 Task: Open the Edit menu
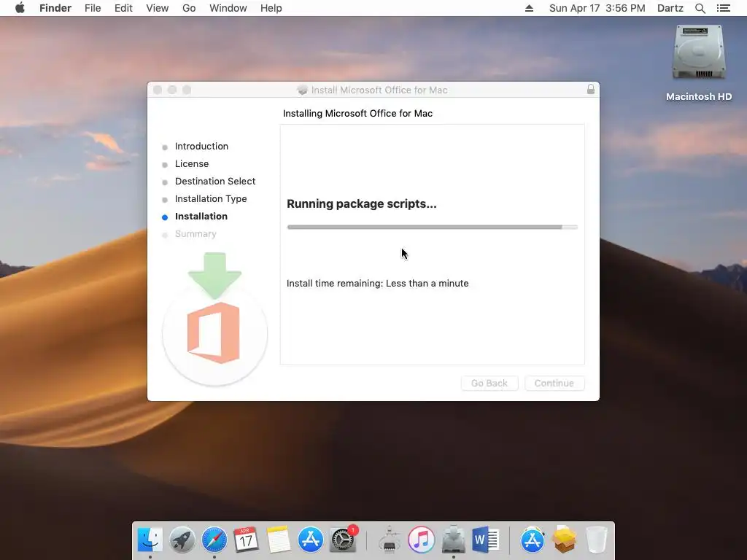[123, 8]
